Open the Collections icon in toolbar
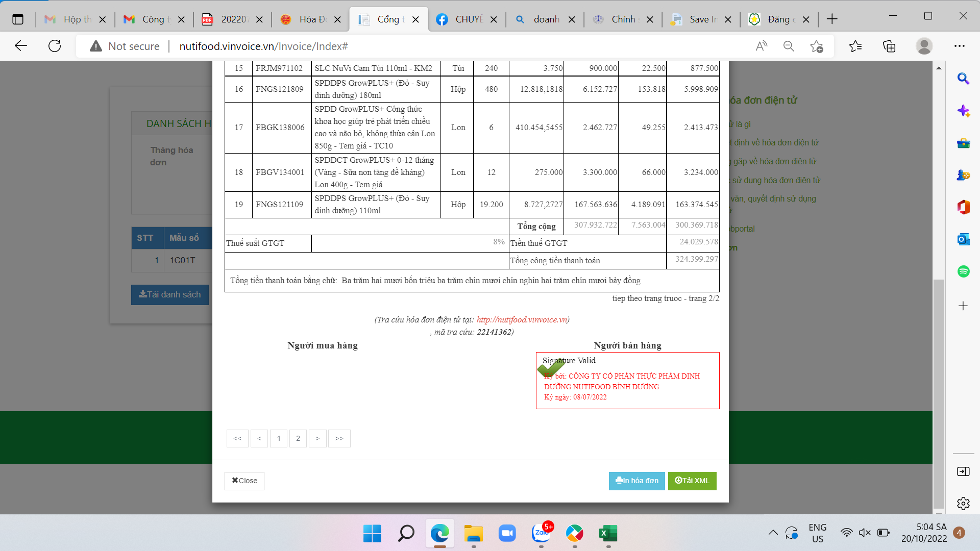The height and width of the screenshot is (551, 980). click(x=889, y=46)
